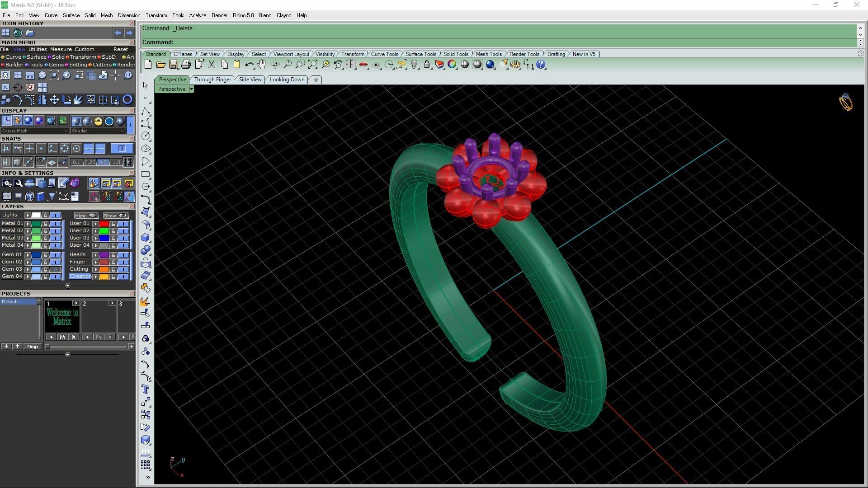
Task: Select the 0.25 snap spacing button
Action: pyautogui.click(x=90, y=162)
